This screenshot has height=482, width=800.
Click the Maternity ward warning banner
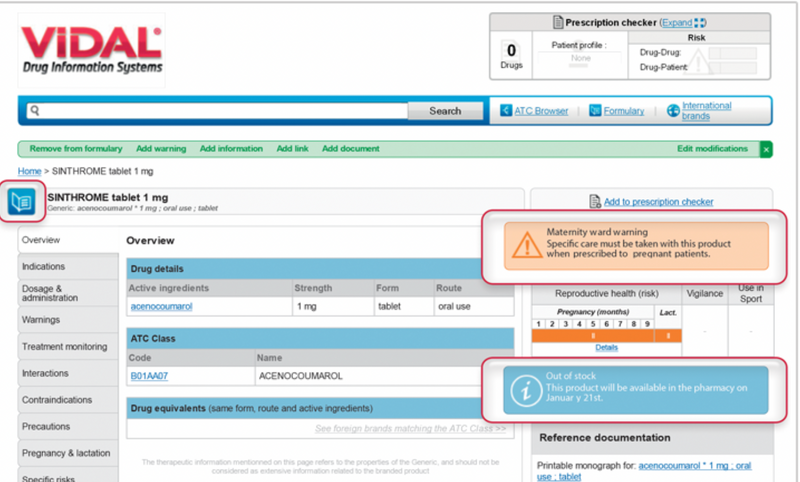(x=636, y=245)
